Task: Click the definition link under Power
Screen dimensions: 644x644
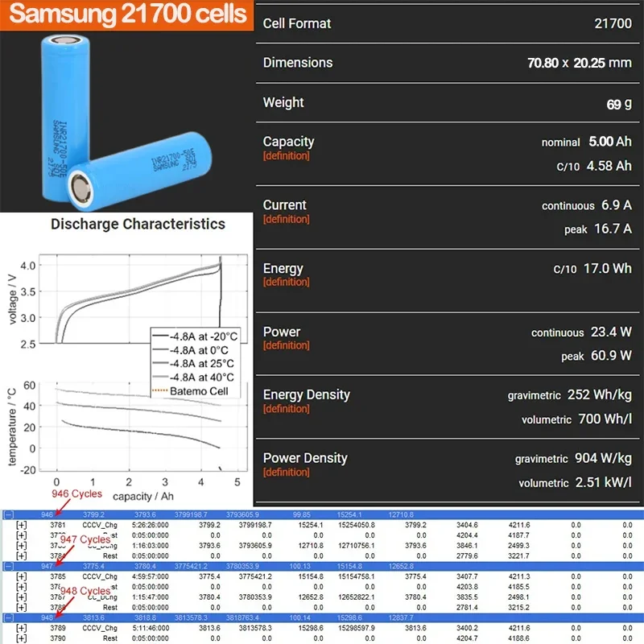Action: point(287,345)
